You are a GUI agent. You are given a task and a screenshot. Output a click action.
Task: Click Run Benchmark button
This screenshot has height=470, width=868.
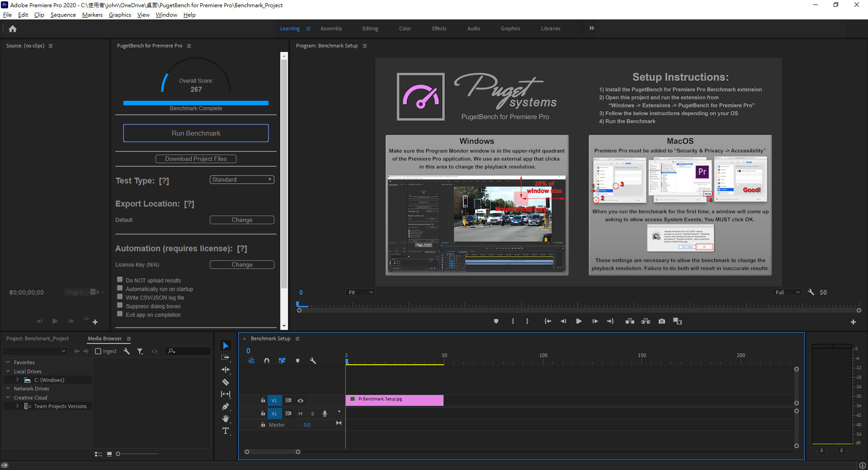pyautogui.click(x=196, y=133)
